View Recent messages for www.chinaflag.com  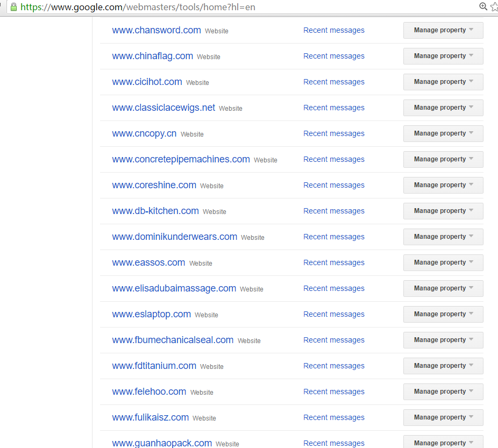[x=334, y=56]
